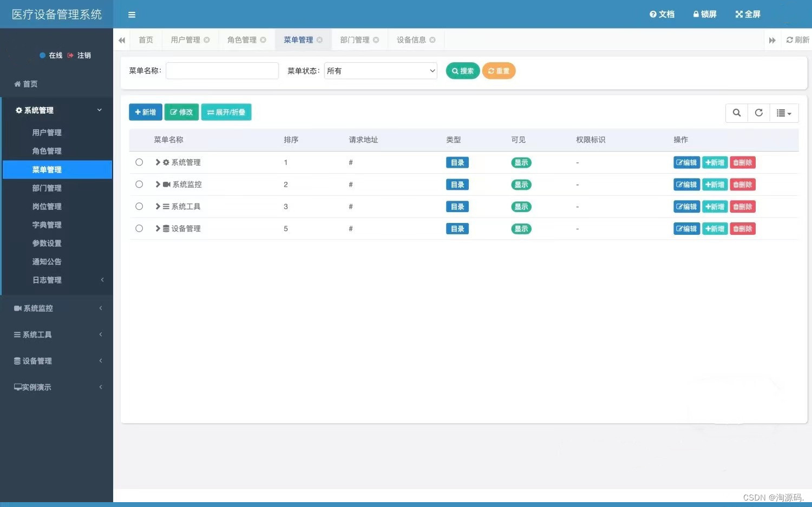This screenshot has width=812, height=507.
Task: Switch to the 部门管理 tab
Action: click(355, 40)
